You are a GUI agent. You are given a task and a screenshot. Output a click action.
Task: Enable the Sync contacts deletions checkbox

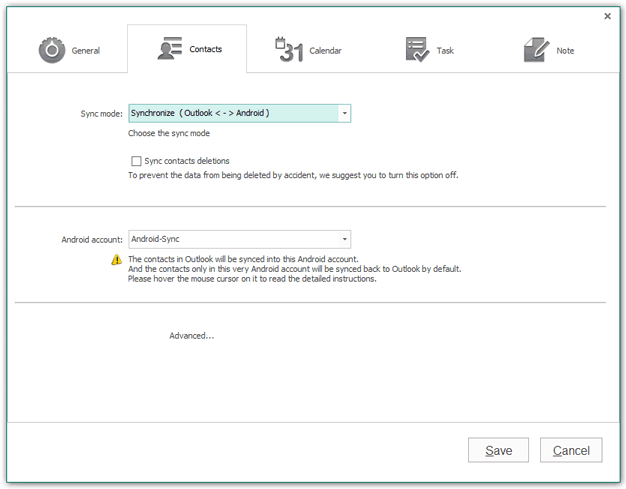(x=136, y=161)
